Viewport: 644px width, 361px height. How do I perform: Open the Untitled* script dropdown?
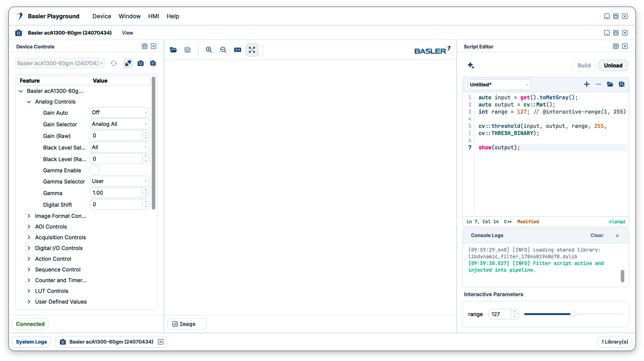click(499, 84)
